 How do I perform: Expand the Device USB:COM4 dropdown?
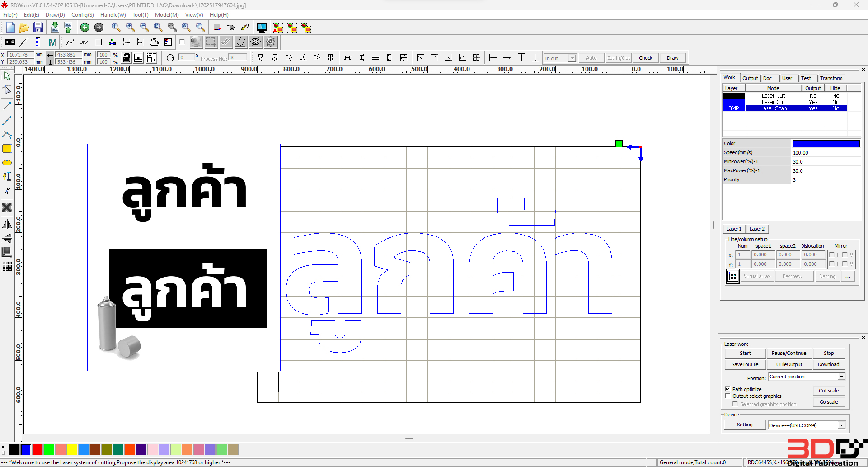pos(841,425)
